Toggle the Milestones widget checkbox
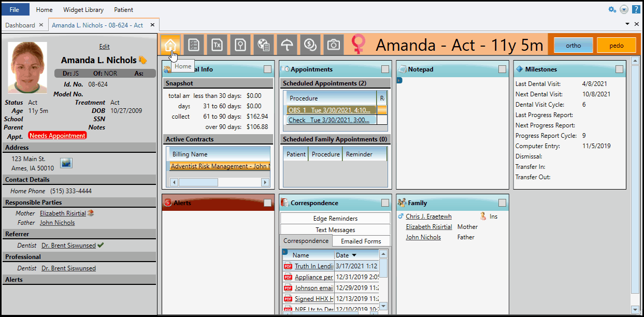Screen dimensions: 644x317 click(x=619, y=69)
